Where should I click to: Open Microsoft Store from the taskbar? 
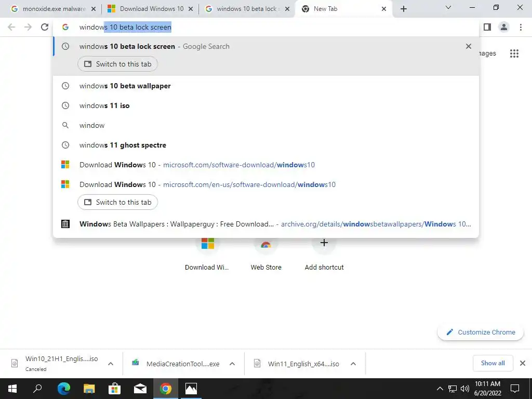coord(114,389)
